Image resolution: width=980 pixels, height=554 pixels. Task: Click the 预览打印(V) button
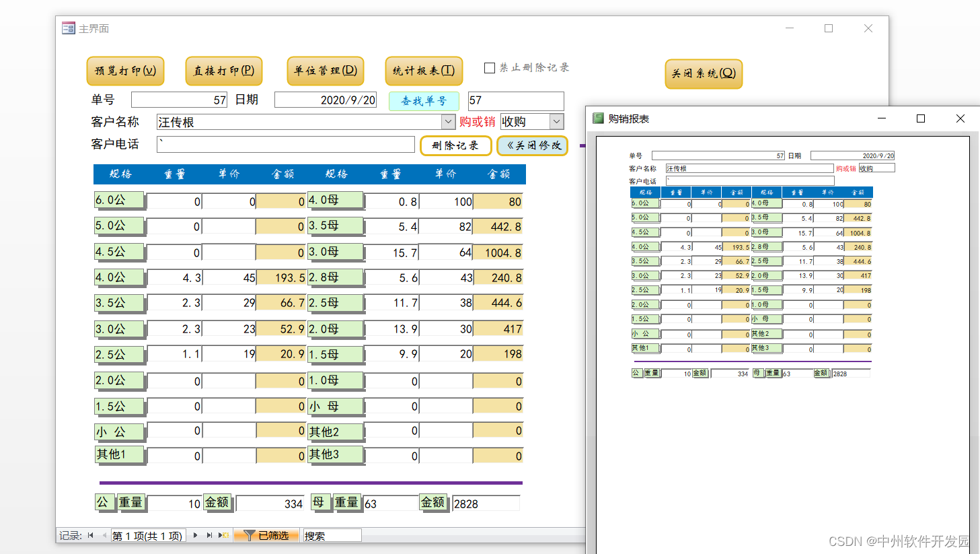click(126, 71)
